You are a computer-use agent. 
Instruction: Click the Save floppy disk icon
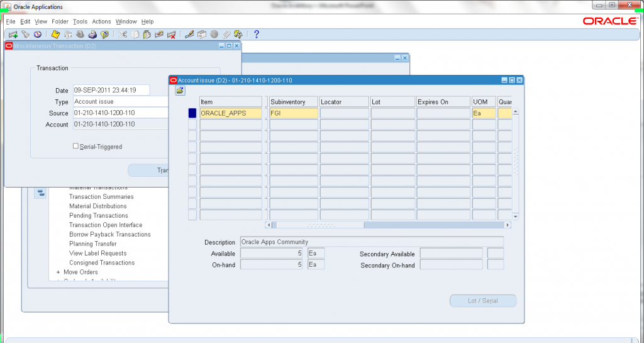pos(55,35)
